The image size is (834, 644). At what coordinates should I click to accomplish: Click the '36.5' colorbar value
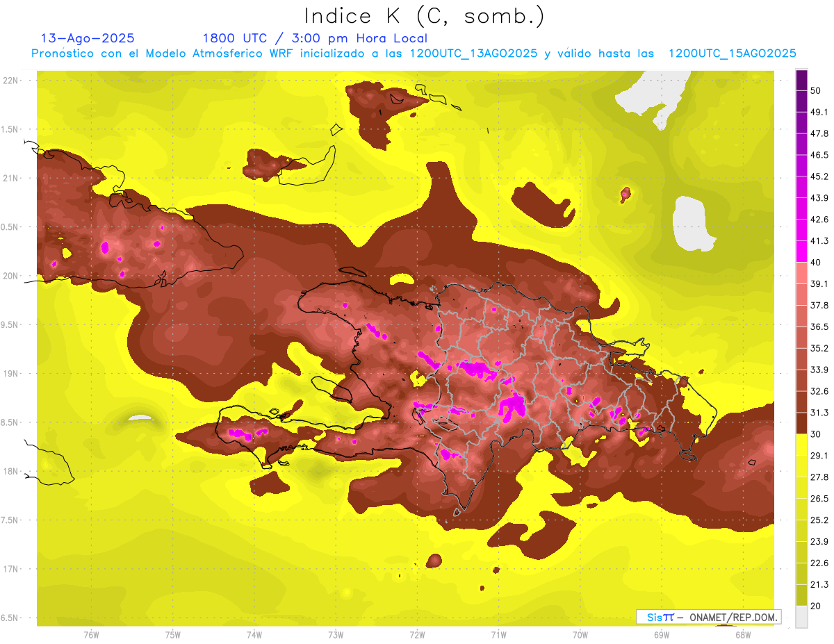(819, 327)
